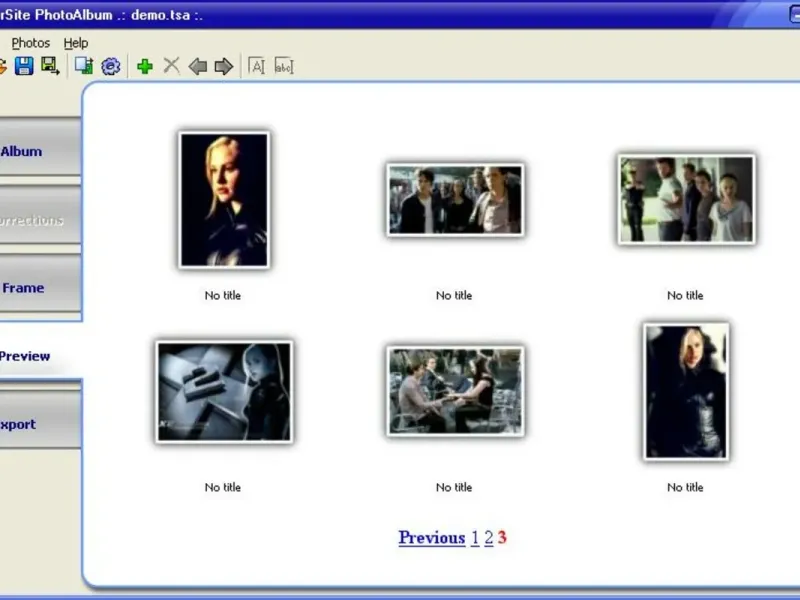The image size is (800, 600).
Task: Switch to the Corrections sidebar tab
Action: [40, 215]
